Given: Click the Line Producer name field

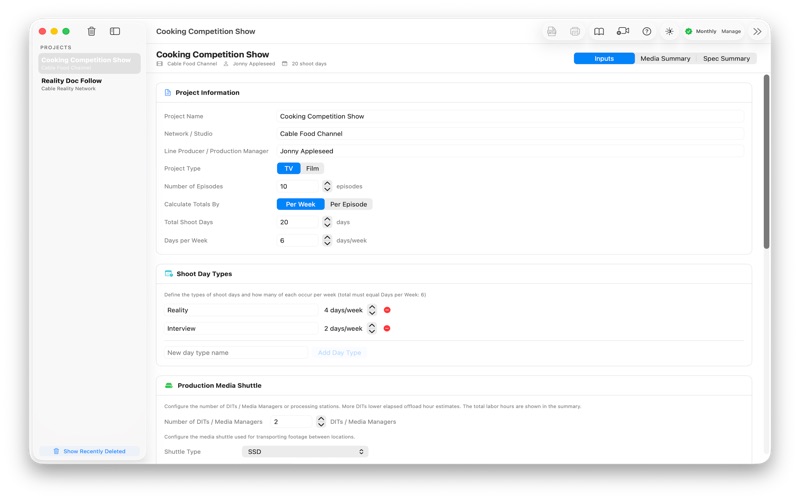Looking at the screenshot, I should [x=510, y=151].
